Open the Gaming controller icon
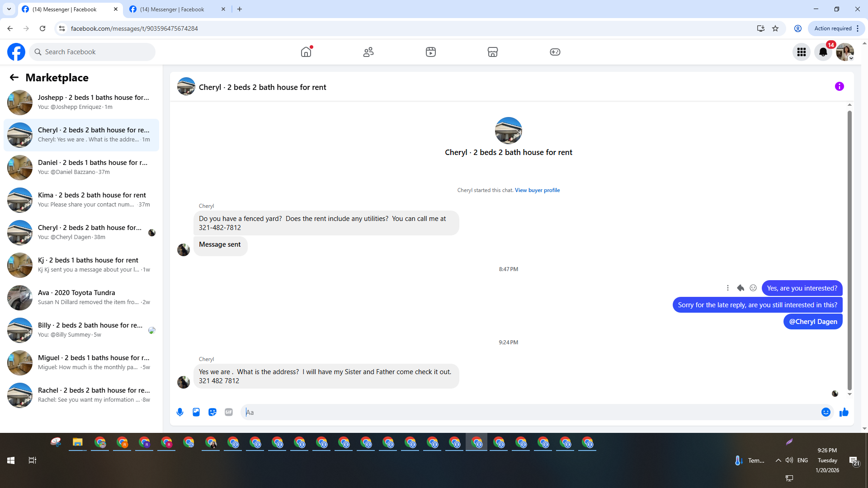 pyautogui.click(x=555, y=52)
